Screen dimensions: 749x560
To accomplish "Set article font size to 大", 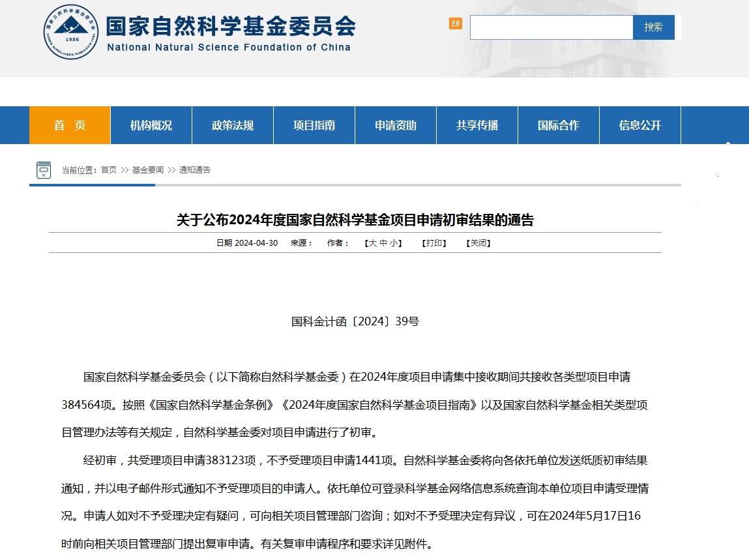I will pyautogui.click(x=373, y=243).
